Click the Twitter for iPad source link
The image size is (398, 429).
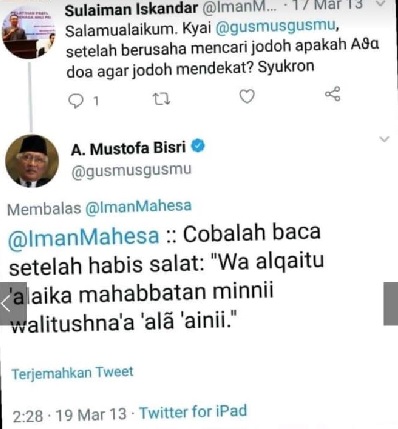[x=193, y=412]
